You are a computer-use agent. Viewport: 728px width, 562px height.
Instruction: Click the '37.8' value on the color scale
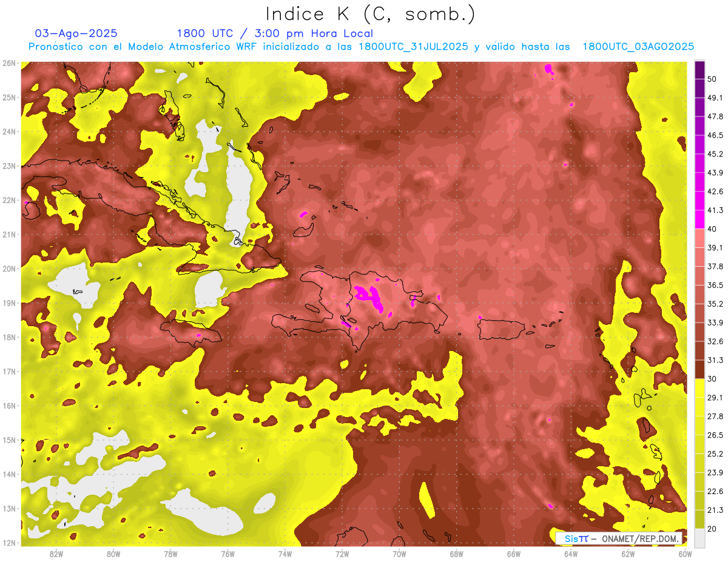coord(715,266)
